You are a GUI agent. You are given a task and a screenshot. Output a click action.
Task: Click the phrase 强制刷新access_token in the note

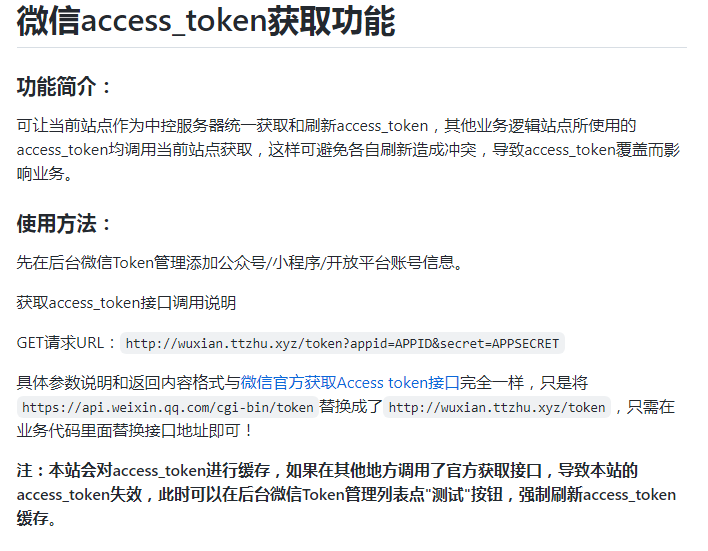pos(597,495)
